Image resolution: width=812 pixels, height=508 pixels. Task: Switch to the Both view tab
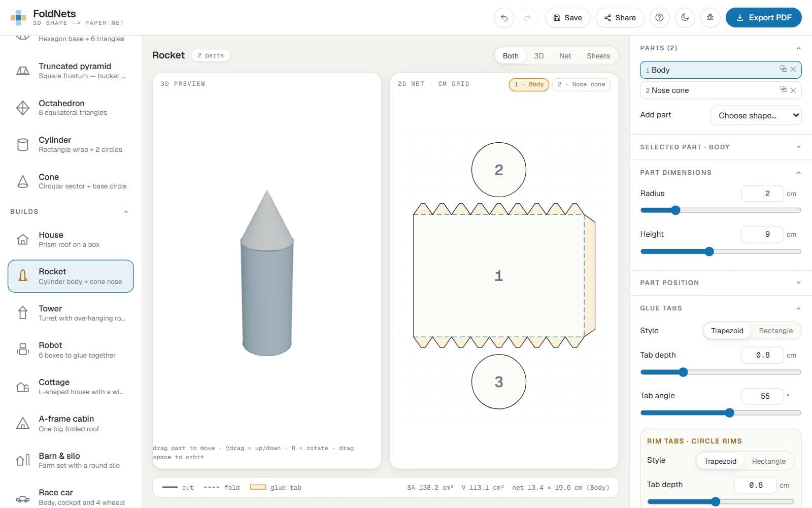511,56
